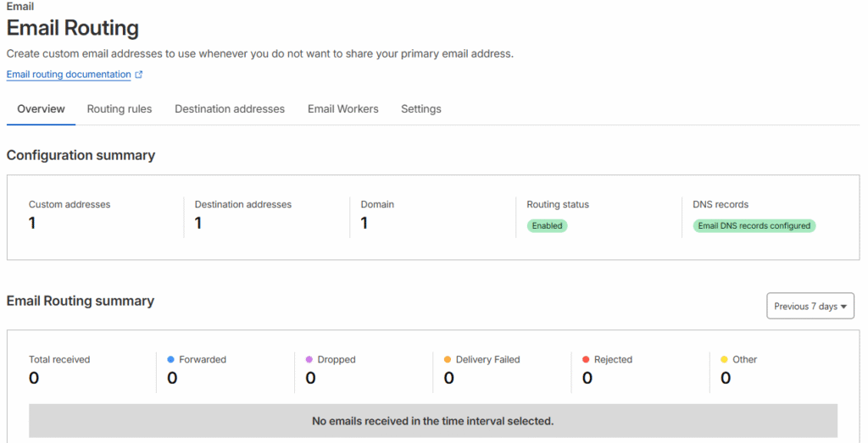Viewport: 868px width, 443px height.
Task: Click the external link icon beside documentation
Action: point(138,74)
